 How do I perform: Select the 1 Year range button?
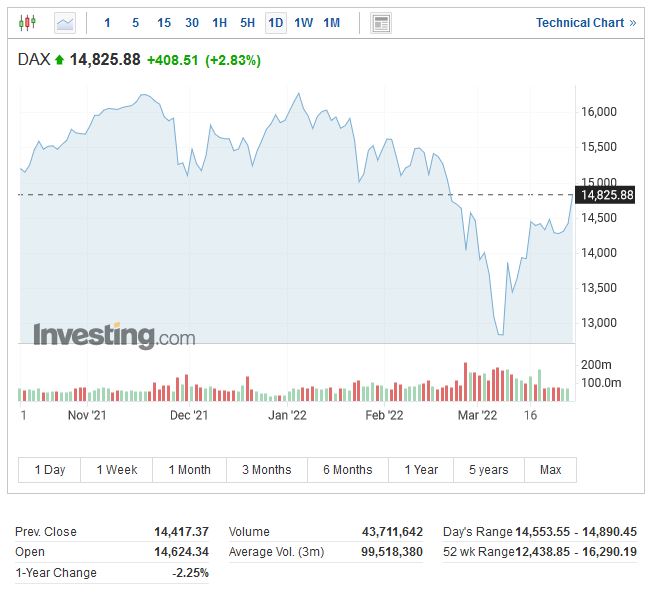[421, 470]
